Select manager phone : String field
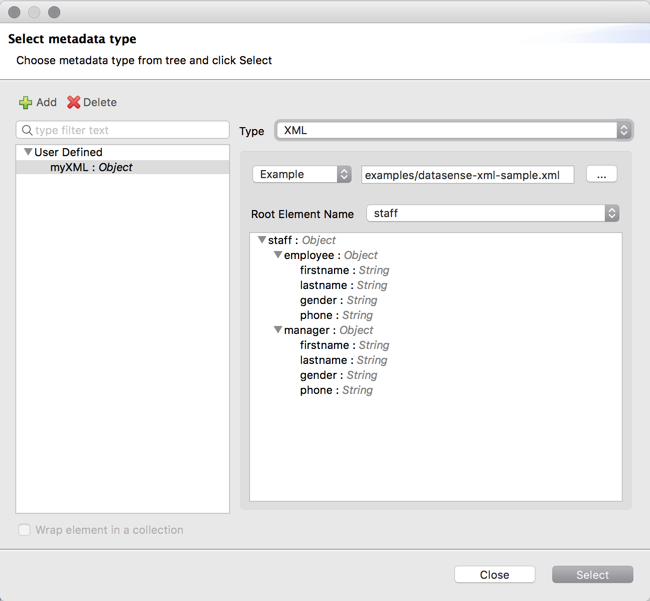The height and width of the screenshot is (601, 650). coord(335,391)
